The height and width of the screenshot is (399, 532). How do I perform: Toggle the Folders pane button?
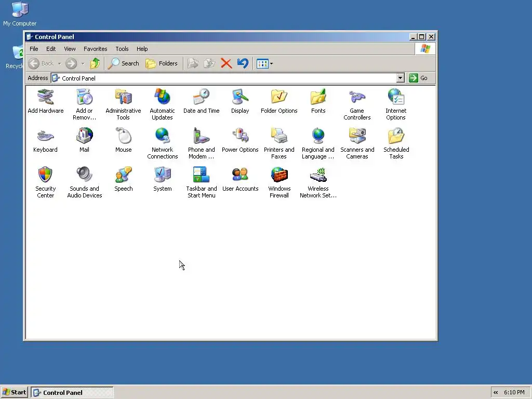click(162, 63)
